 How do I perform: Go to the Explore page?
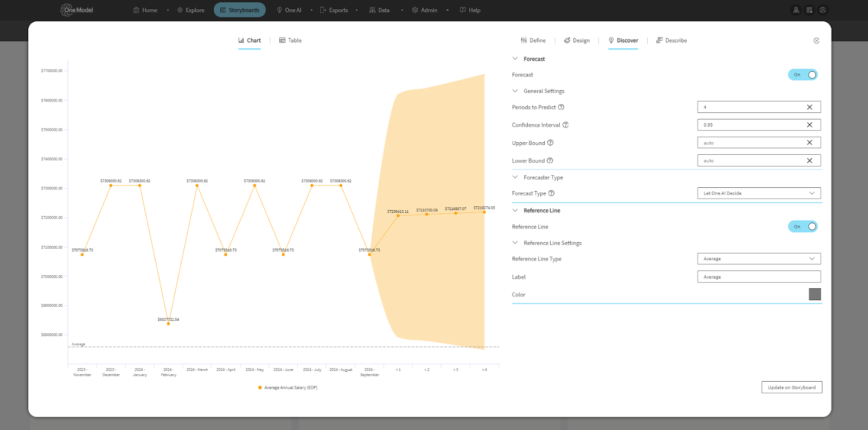[191, 10]
